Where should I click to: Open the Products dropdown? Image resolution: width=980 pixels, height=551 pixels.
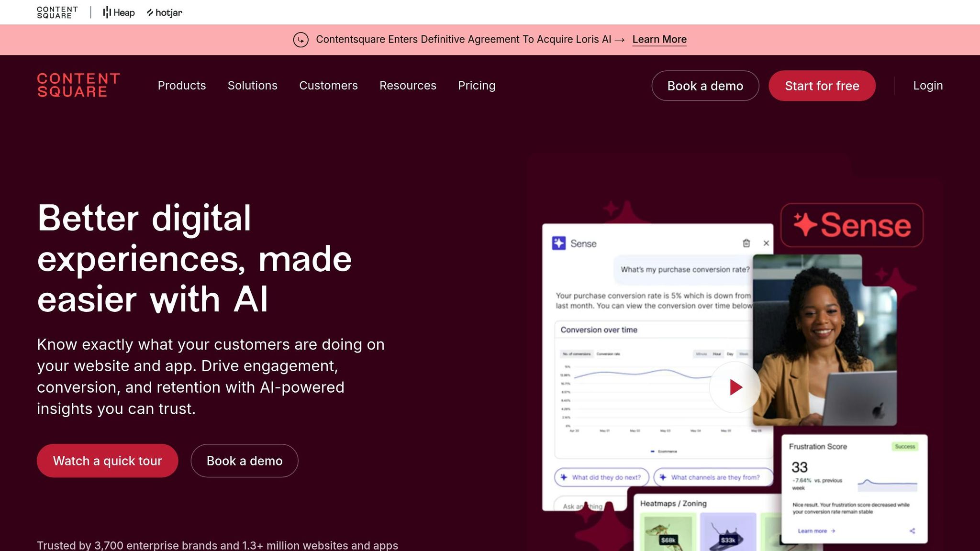[x=181, y=86]
